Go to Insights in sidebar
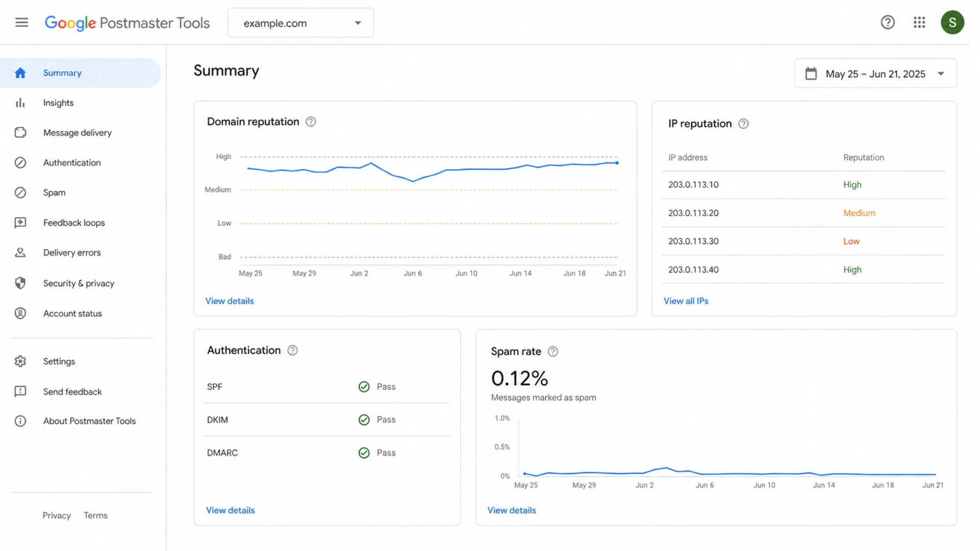Viewport: 980px width, 551px height. coord(80,103)
